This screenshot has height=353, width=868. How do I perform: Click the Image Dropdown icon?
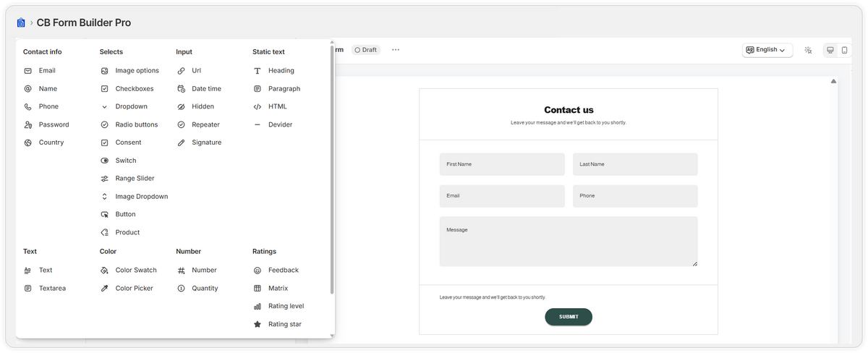(x=104, y=197)
